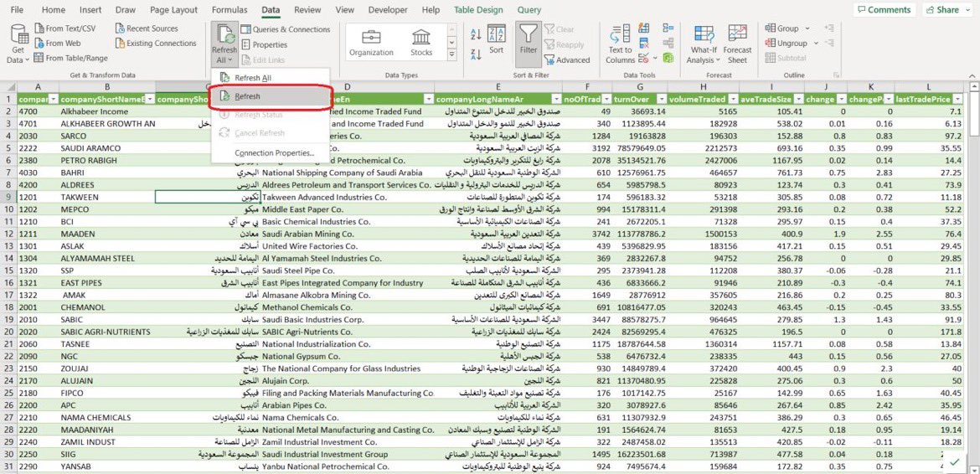The width and height of the screenshot is (980, 474).
Task: Choose Refresh in dropdown menu
Action: coord(271,97)
